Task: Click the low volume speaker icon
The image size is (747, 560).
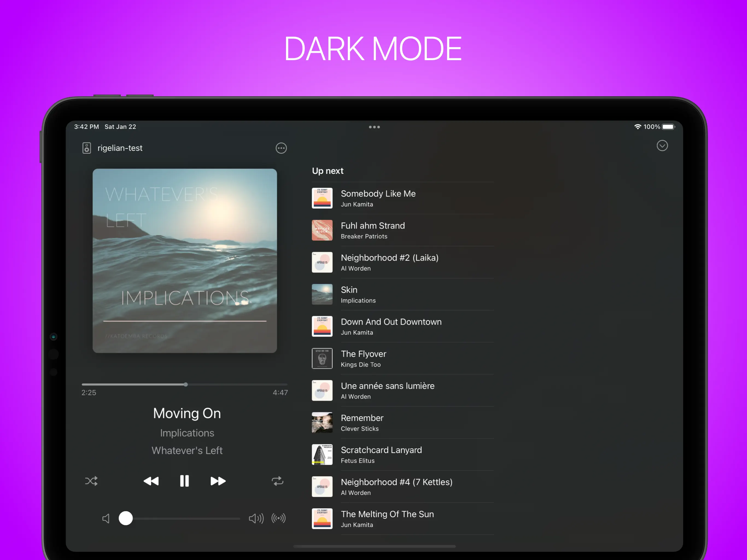Action: coord(106,518)
